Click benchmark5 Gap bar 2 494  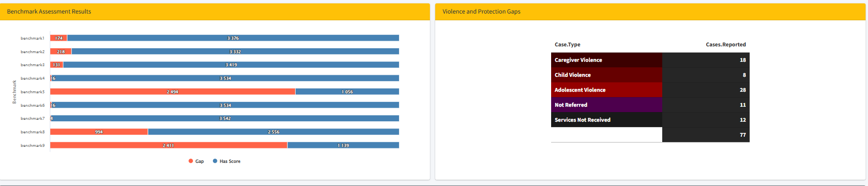point(172,91)
